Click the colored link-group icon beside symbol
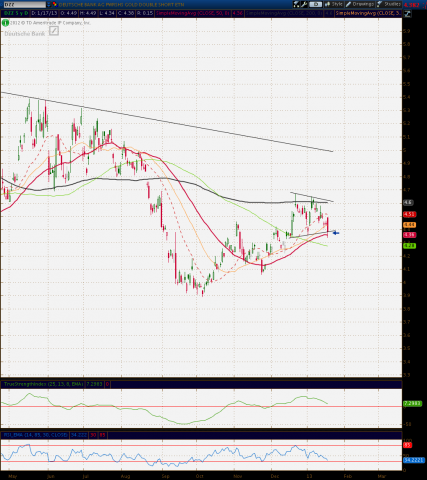Viewport: 427px width, 480px height. pos(55,4)
